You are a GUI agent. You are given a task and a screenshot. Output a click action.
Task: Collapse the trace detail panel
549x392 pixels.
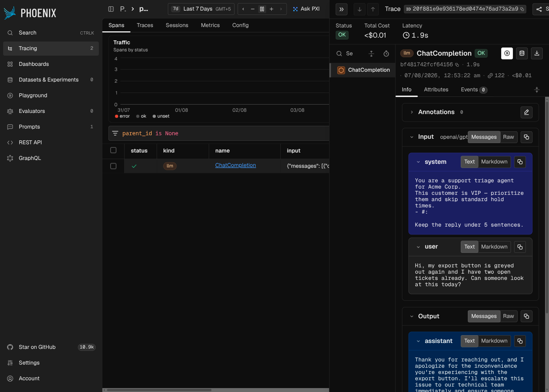coord(342,9)
